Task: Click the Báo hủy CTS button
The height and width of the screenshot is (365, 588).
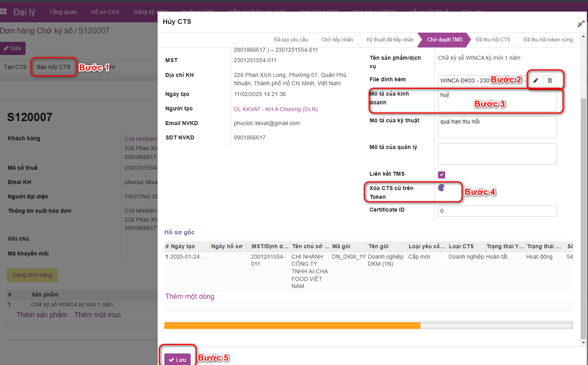Action: pos(53,67)
